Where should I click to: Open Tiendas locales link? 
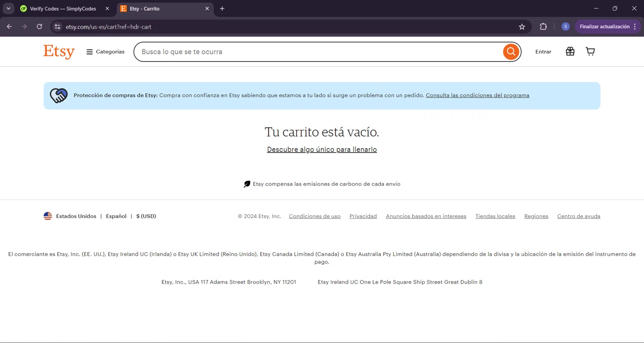[x=495, y=216]
